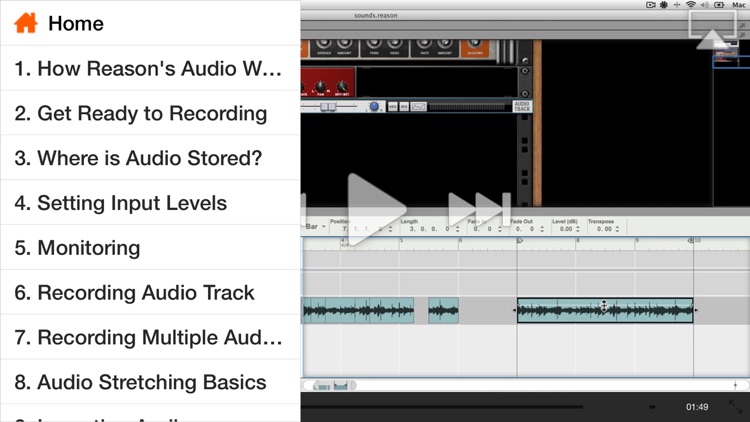Turn the Pan knob on the red device
The width and height of the screenshot is (750, 422).
[x=320, y=86]
